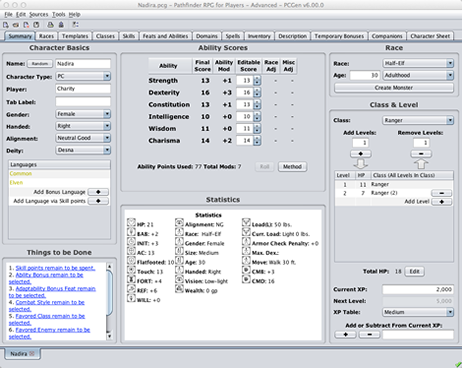
Task: Click the Things to be Done scrollbar
Action: pyautogui.click(x=109, y=301)
